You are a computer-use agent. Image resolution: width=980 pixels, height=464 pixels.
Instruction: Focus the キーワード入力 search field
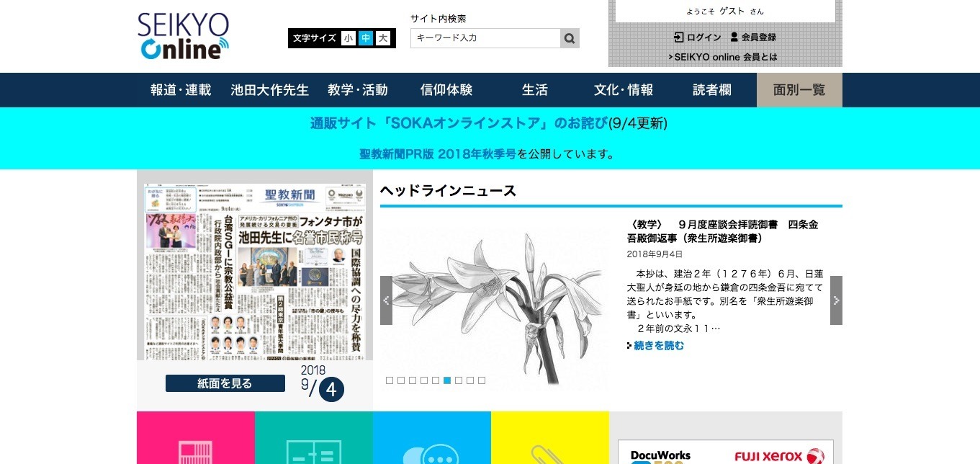pyautogui.click(x=485, y=38)
